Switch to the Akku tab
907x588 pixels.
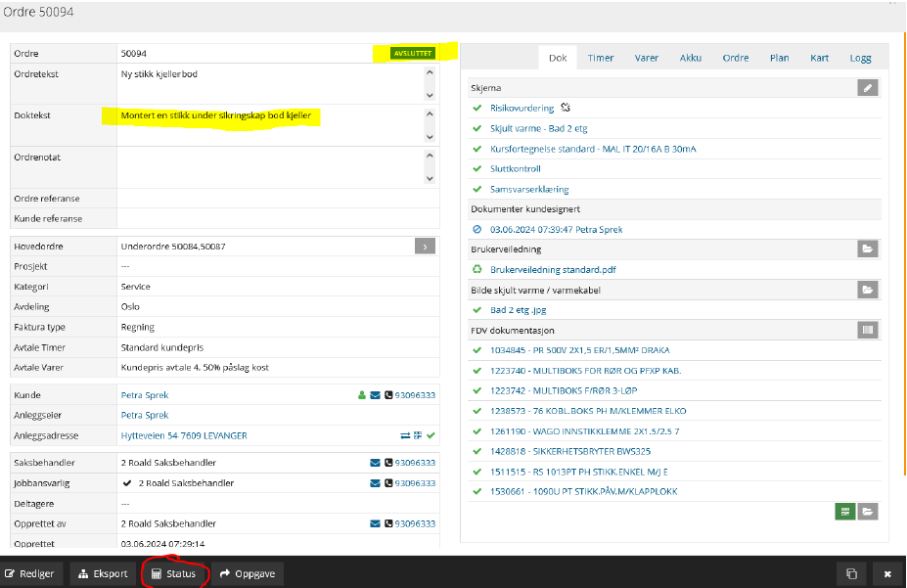tap(690, 58)
